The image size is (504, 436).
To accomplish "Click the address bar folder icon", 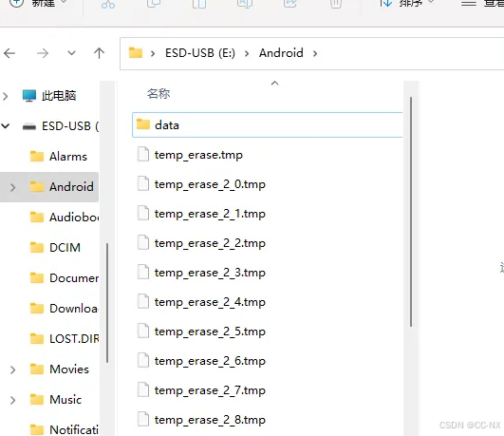I will pyautogui.click(x=136, y=53).
